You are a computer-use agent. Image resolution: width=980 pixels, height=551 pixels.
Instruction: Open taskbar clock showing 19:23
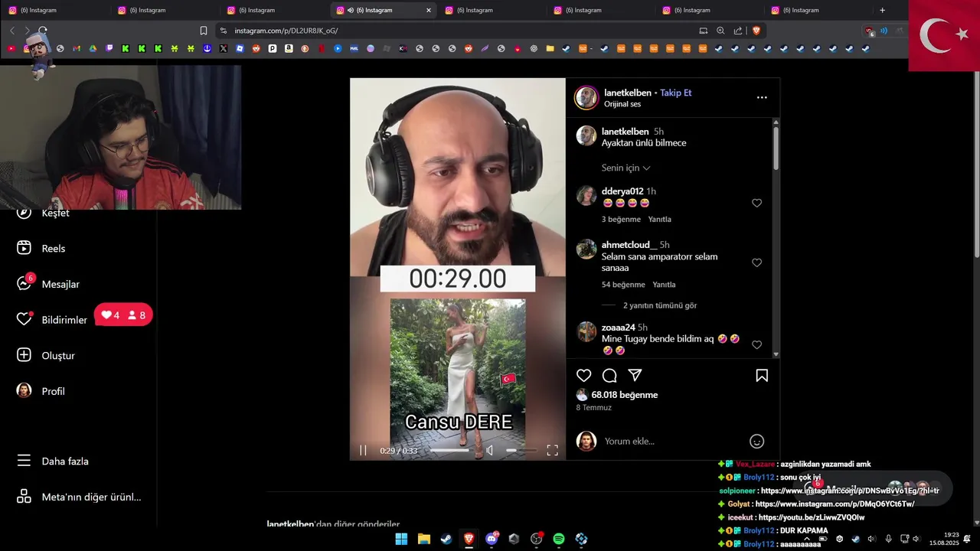coord(944,539)
